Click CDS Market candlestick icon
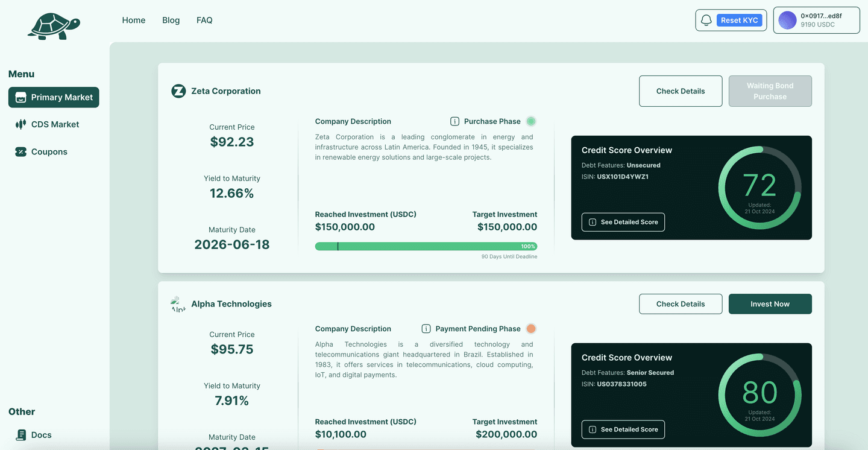This screenshot has height=450, width=868. pos(21,124)
